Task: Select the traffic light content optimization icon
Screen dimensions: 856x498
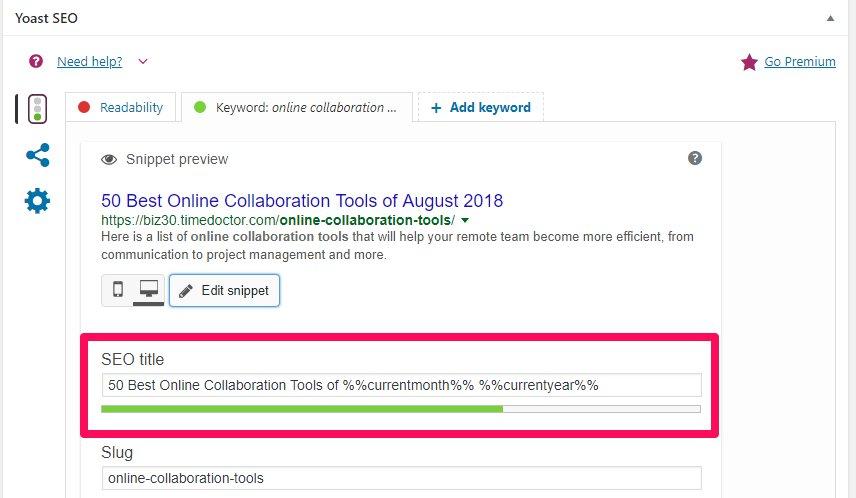Action: pyautogui.click(x=37, y=109)
